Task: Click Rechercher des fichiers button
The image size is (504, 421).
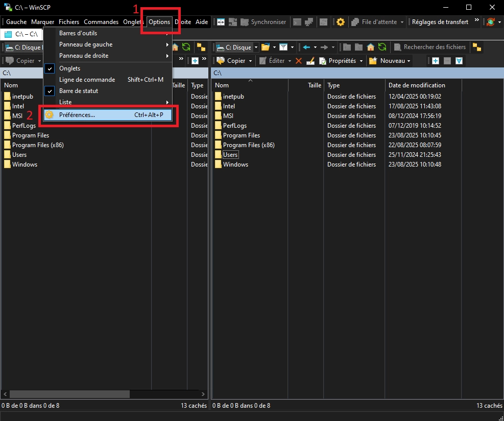Action: tap(430, 48)
